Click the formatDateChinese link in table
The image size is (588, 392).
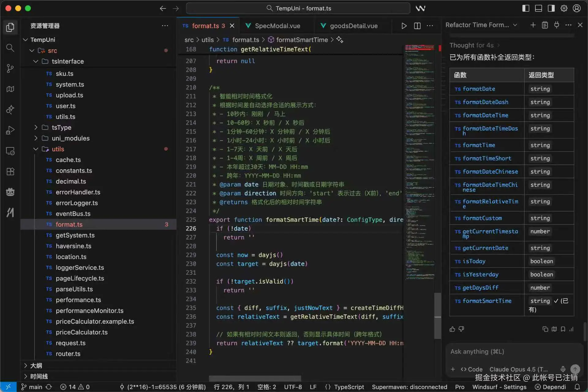pos(490,171)
